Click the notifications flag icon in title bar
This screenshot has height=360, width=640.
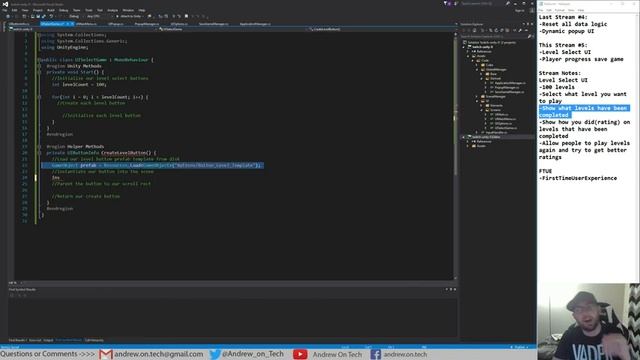pos(445,4)
